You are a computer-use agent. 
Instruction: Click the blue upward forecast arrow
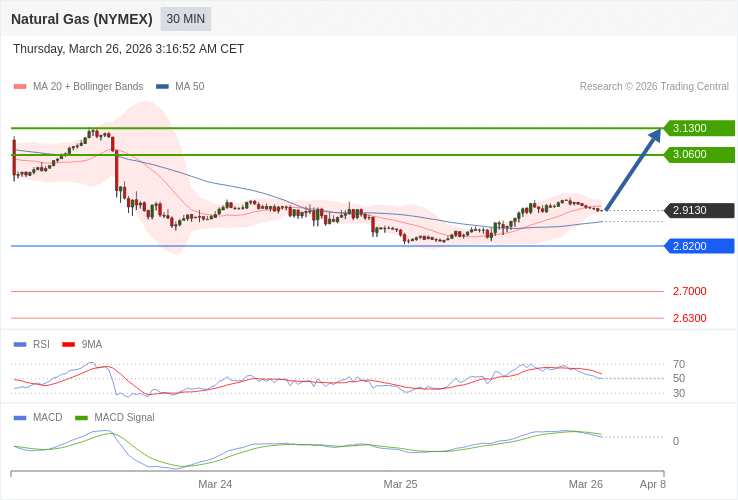[634, 169]
